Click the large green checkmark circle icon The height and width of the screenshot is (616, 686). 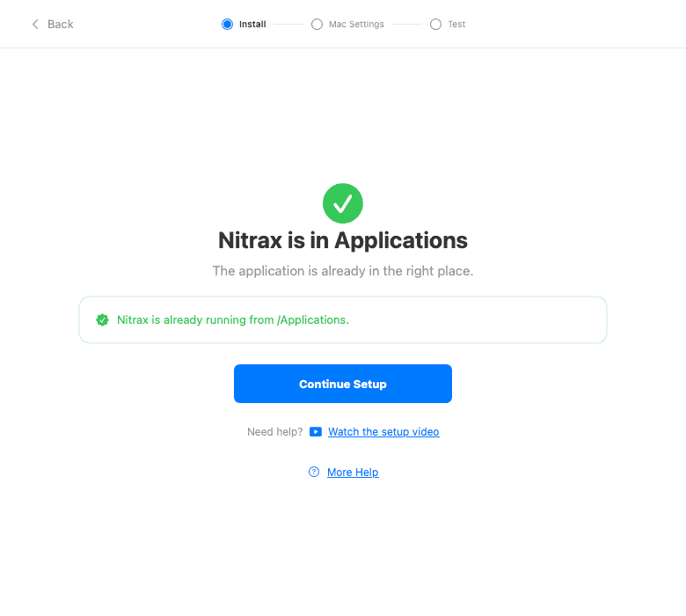[343, 203]
